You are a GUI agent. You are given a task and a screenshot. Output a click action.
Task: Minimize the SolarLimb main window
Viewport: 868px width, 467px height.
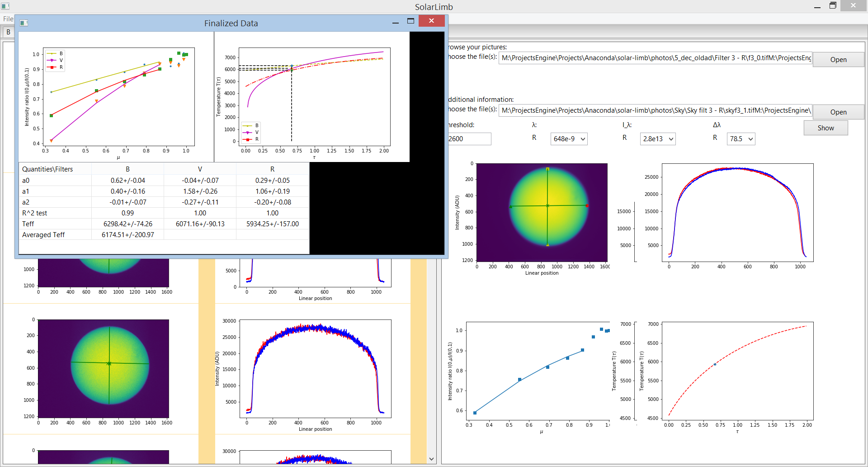[x=817, y=6]
